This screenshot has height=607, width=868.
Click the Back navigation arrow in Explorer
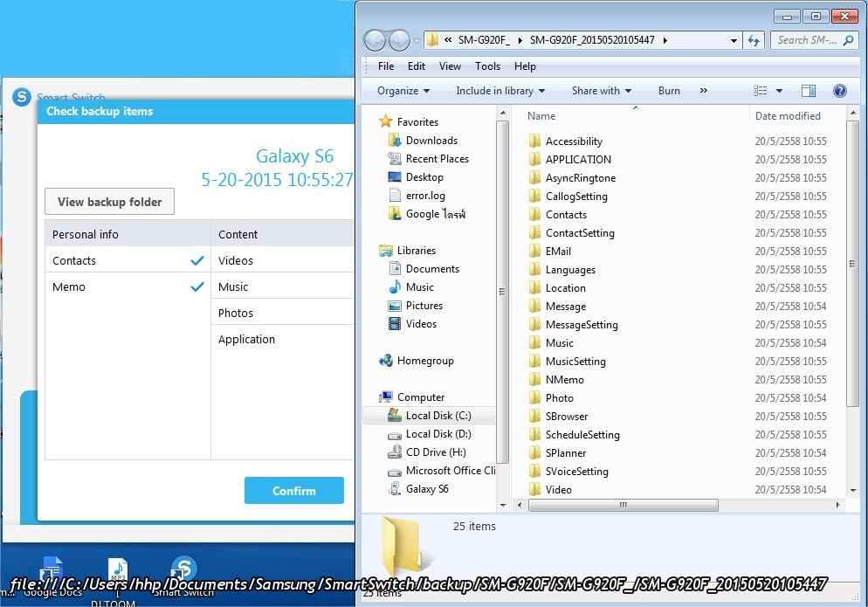pos(375,40)
